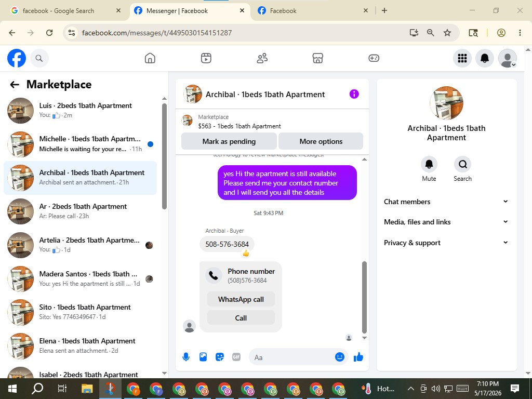Expand Privacy & support section
Viewport: 532px width, 399px height.
pyautogui.click(x=446, y=243)
